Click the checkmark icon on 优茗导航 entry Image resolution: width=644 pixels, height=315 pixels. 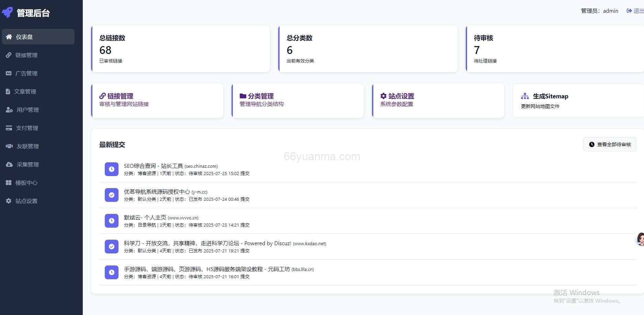click(111, 195)
